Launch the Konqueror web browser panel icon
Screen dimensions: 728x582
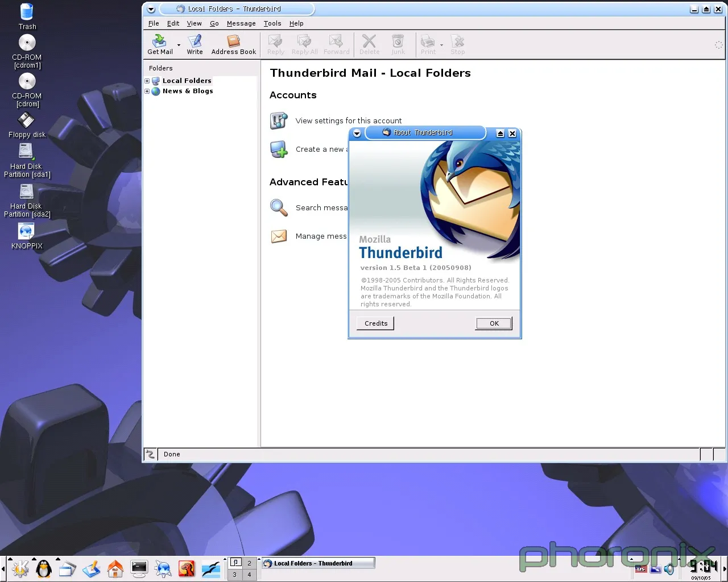click(163, 568)
